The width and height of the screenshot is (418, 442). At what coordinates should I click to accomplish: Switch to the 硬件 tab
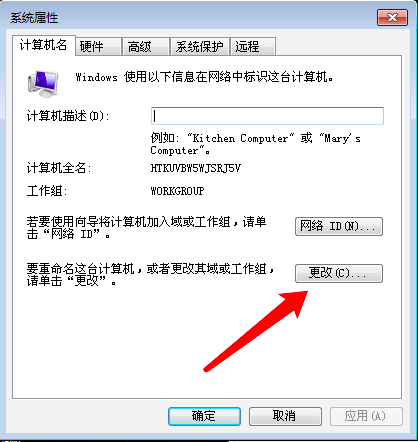coord(98,46)
